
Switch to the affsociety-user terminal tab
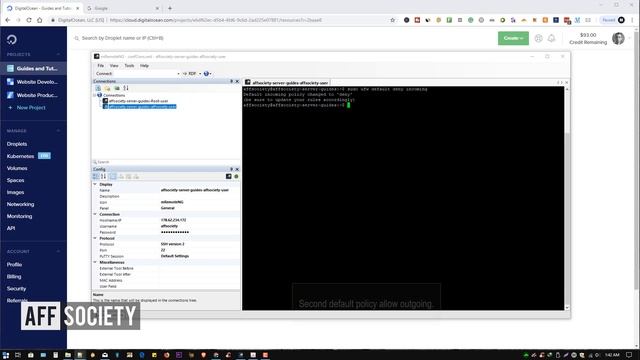287,82
